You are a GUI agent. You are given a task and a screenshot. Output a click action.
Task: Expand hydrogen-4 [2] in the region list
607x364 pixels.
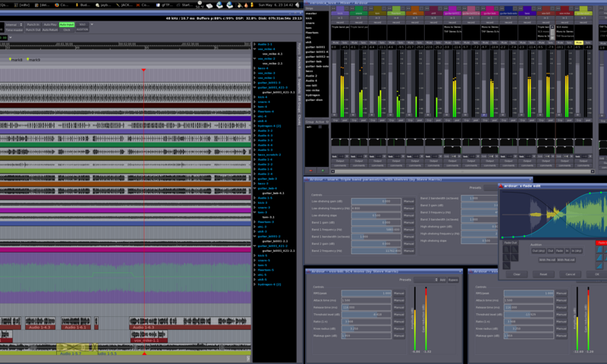point(255,126)
